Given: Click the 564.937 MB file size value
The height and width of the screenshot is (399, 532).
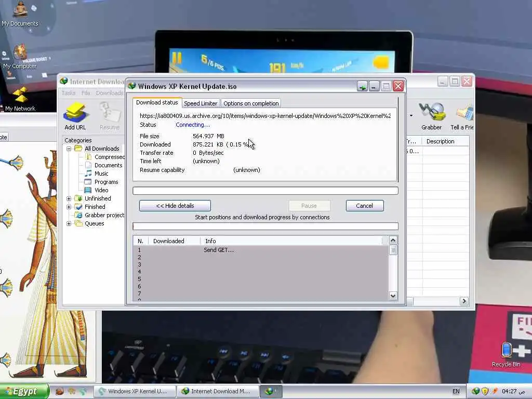Looking at the screenshot, I should pyautogui.click(x=208, y=136).
